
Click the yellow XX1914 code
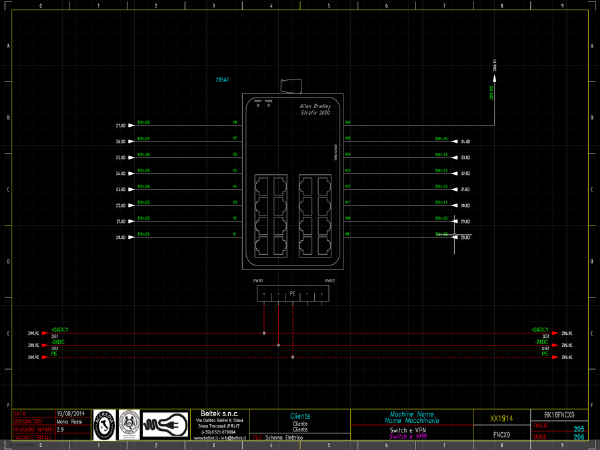point(502,418)
